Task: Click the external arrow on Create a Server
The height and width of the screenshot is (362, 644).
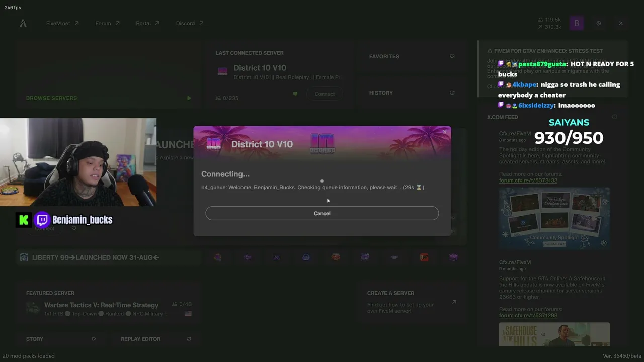Action: pyautogui.click(x=454, y=302)
